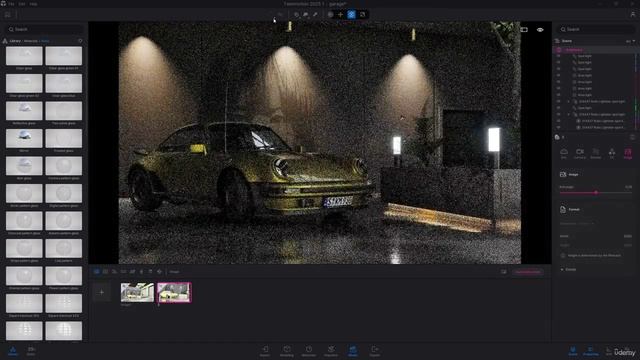Click the plus button to add media

(x=102, y=292)
